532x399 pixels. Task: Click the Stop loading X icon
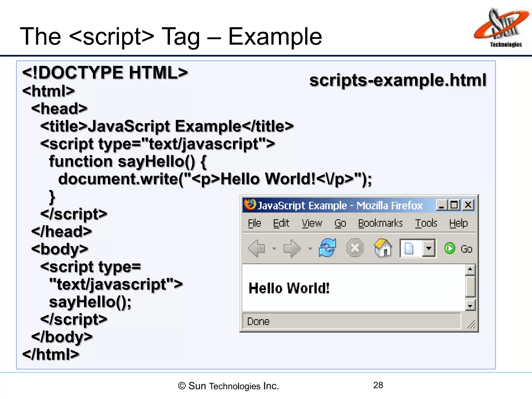coord(355,248)
